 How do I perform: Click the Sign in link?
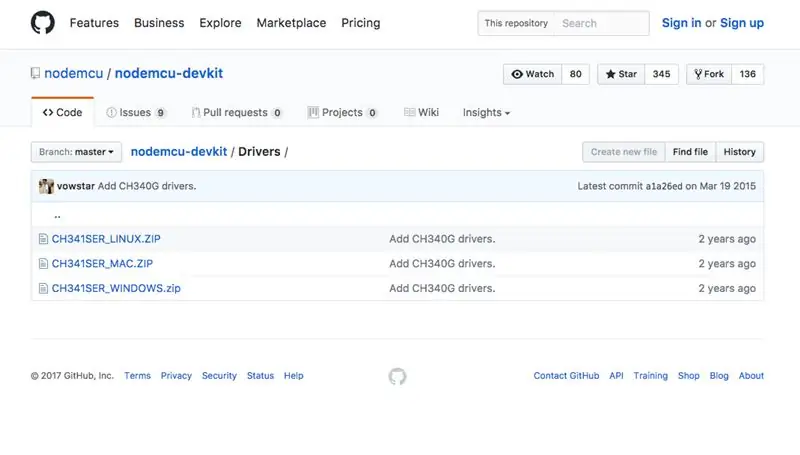pyautogui.click(x=682, y=23)
